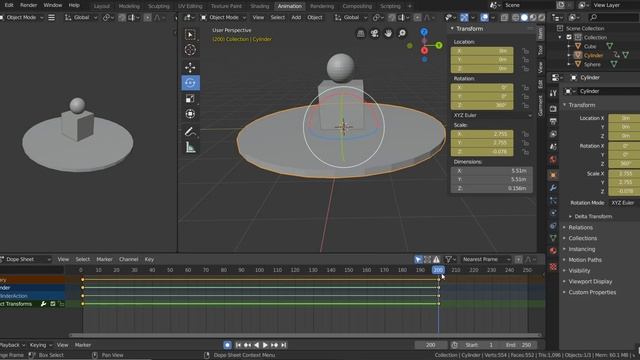640x360 pixels.
Task: Select the Rotate tool in viewport toolbar
Action: tap(190, 83)
